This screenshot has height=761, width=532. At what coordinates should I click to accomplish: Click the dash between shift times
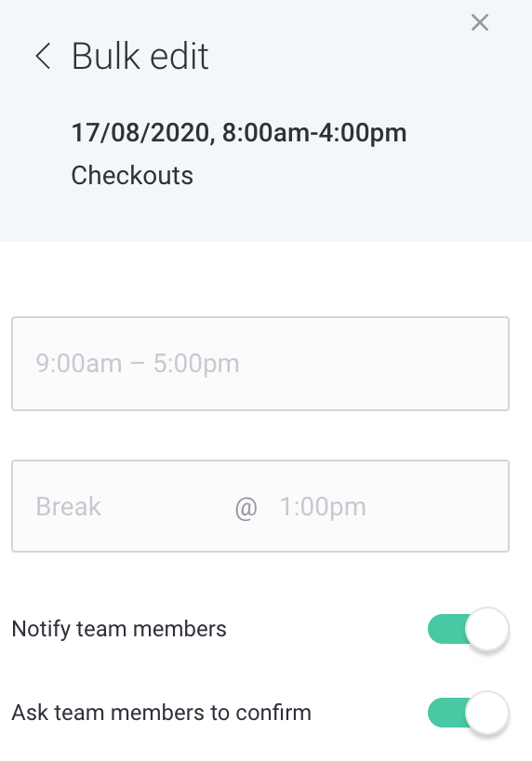(x=138, y=364)
